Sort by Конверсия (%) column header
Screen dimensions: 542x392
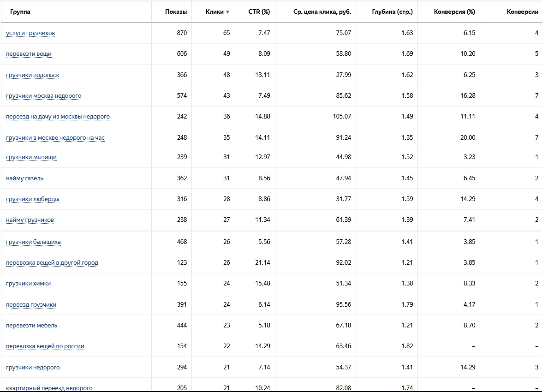click(454, 12)
